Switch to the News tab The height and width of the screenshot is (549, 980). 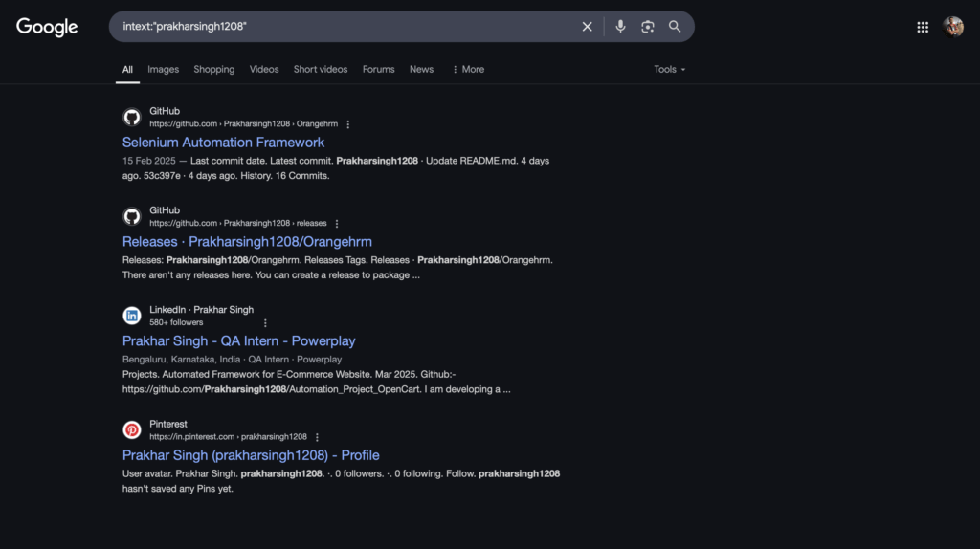[x=421, y=69]
